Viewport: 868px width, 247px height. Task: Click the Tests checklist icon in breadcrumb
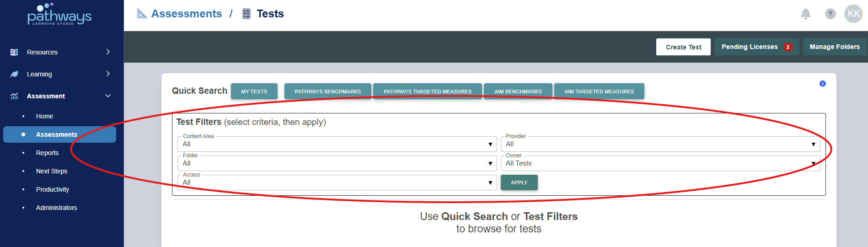[x=246, y=14]
